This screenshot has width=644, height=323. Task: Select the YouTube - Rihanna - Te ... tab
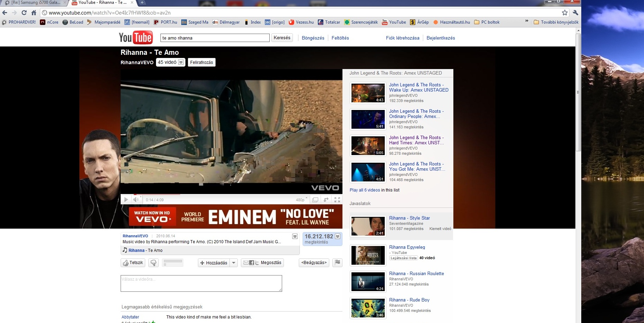point(103,3)
